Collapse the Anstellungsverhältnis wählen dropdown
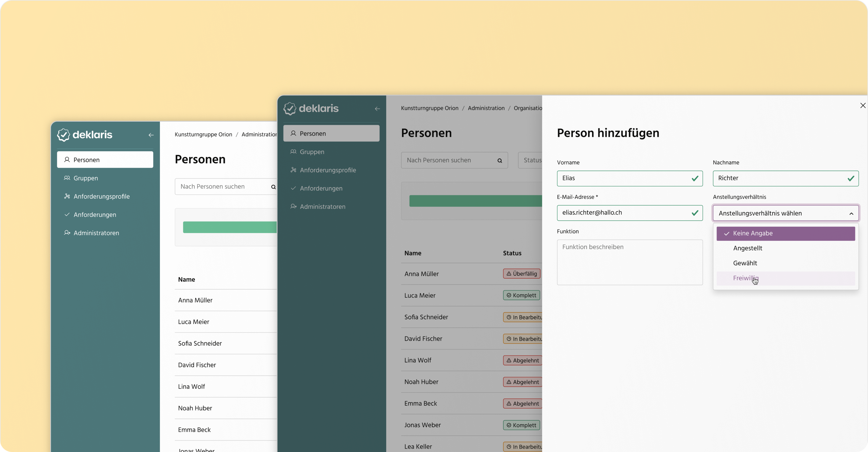Viewport: 868px width, 452px height. pyautogui.click(x=851, y=214)
